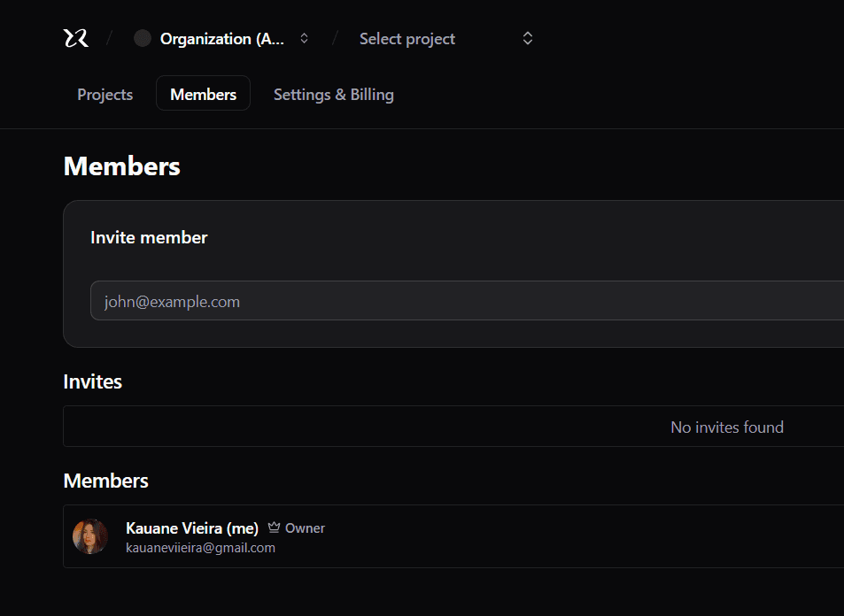Click the first breadcrumb slash separator

[x=110, y=38]
